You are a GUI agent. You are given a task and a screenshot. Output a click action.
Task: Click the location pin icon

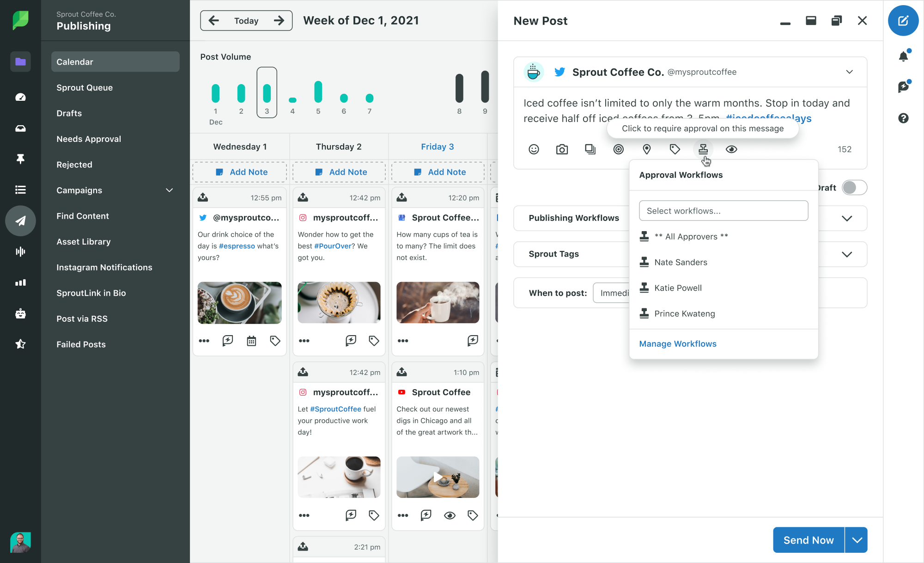pos(646,148)
